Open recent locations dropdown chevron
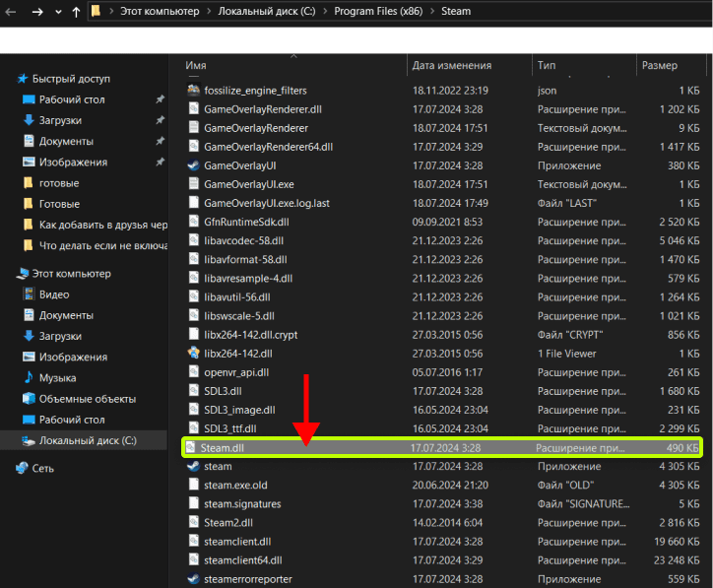713x588 pixels. 58,12
